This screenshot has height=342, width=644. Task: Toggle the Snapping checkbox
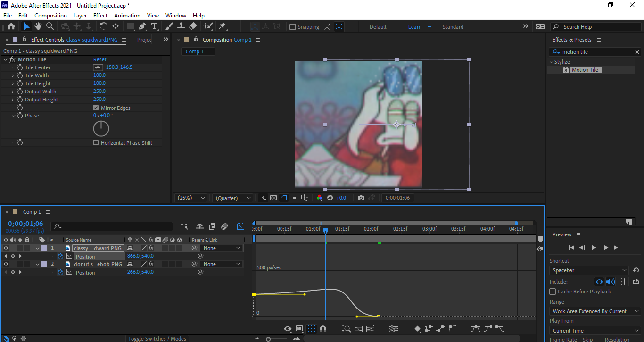(293, 27)
